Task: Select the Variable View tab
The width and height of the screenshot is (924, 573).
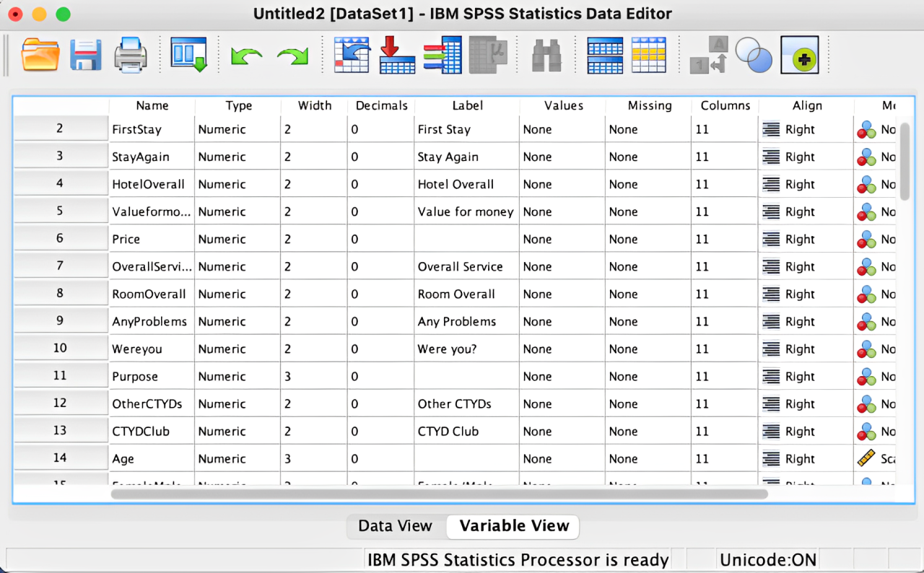Action: [x=514, y=526]
